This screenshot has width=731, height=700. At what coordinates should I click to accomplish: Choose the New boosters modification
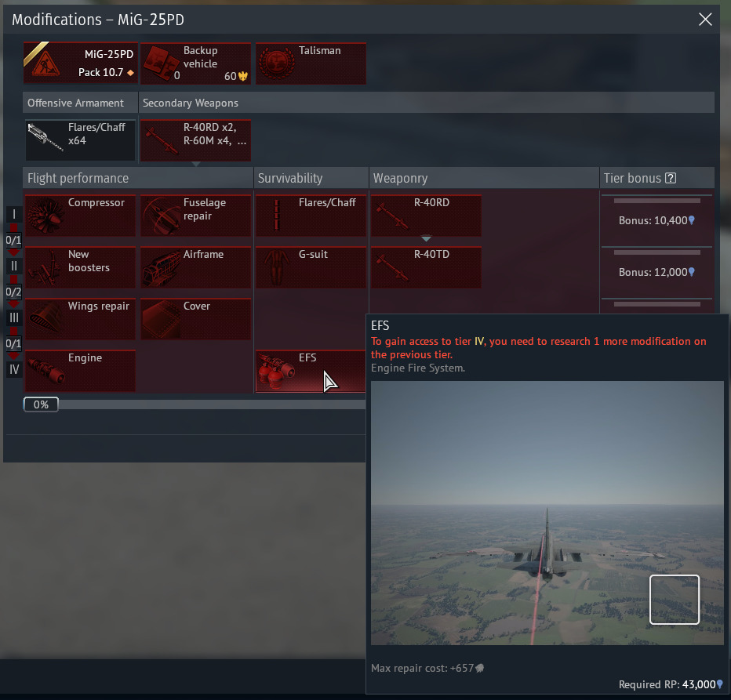pos(80,267)
